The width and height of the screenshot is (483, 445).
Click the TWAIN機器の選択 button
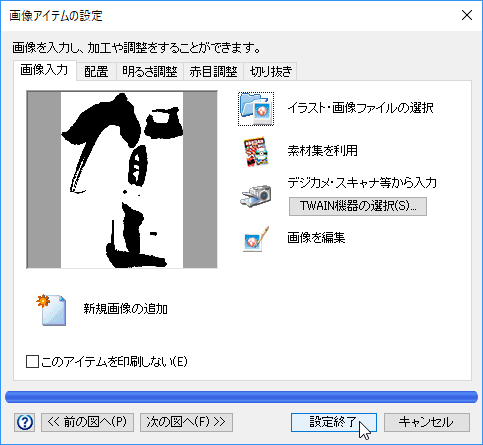coord(358,206)
